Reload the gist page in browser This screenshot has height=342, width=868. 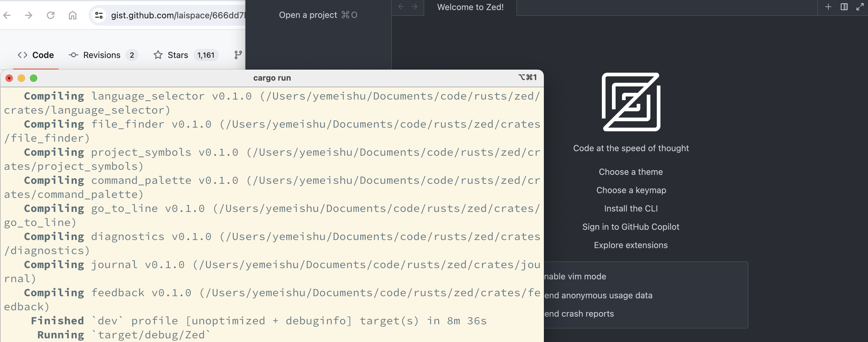(x=51, y=15)
